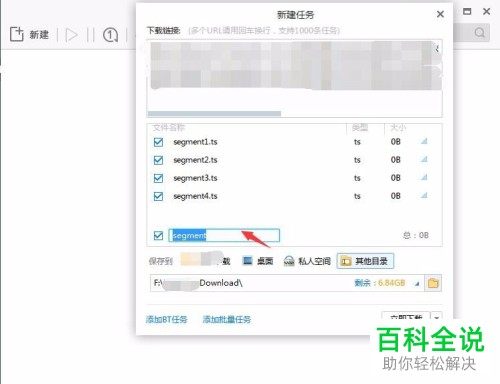Image resolution: width=500 pixels, height=384 pixels.
Task: Maximize the main download manager window
Action: (467, 11)
